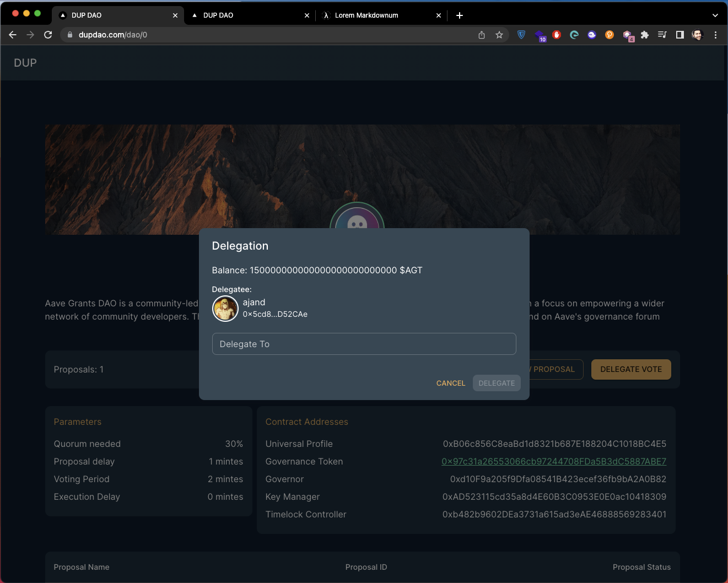Open the orange Polkadot extension icon
This screenshot has height=583, width=728.
pyautogui.click(x=610, y=35)
